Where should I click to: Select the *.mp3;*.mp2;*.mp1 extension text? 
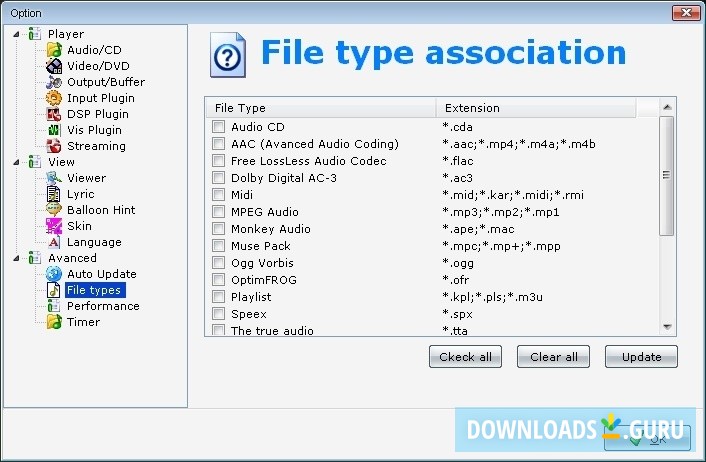click(x=501, y=212)
